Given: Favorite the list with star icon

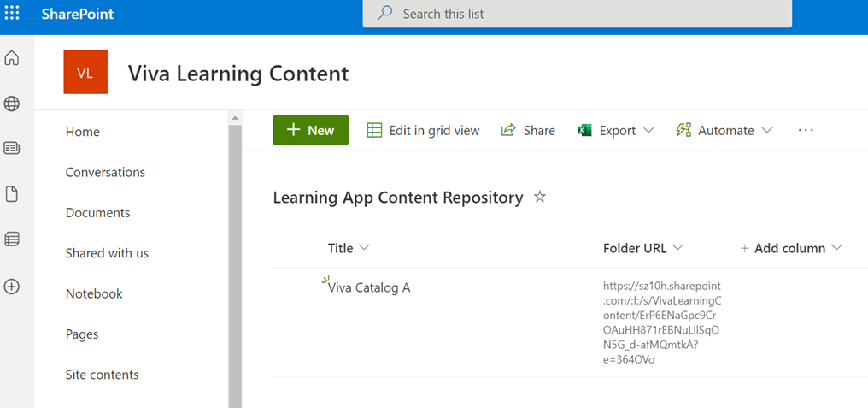Looking at the screenshot, I should (540, 197).
